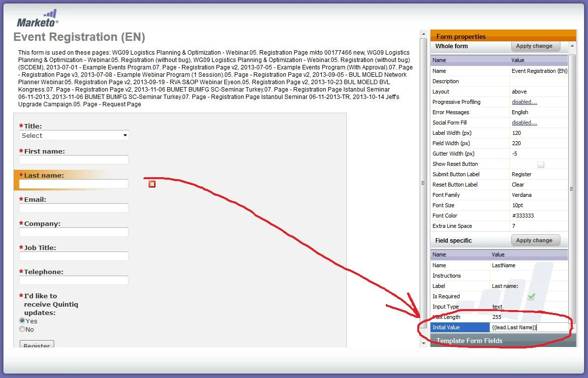This screenshot has width=588, height=378.
Task: Select the Extra Line Space value 7
Action: 514,226
